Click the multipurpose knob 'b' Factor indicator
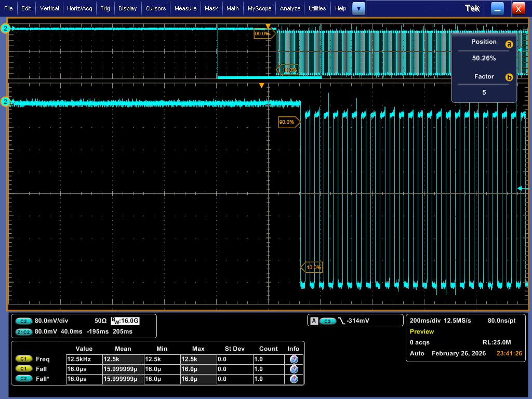Image resolution: width=532 pixels, height=399 pixels. point(509,77)
